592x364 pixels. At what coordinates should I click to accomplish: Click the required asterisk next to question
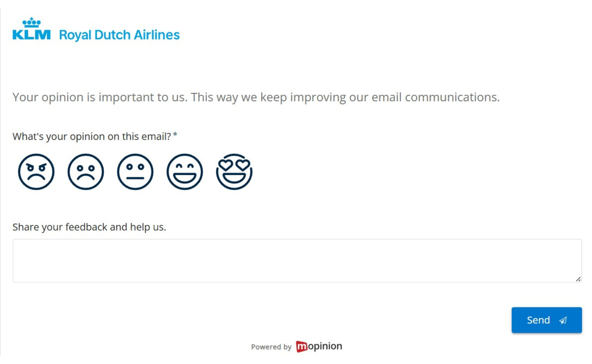[x=176, y=134]
